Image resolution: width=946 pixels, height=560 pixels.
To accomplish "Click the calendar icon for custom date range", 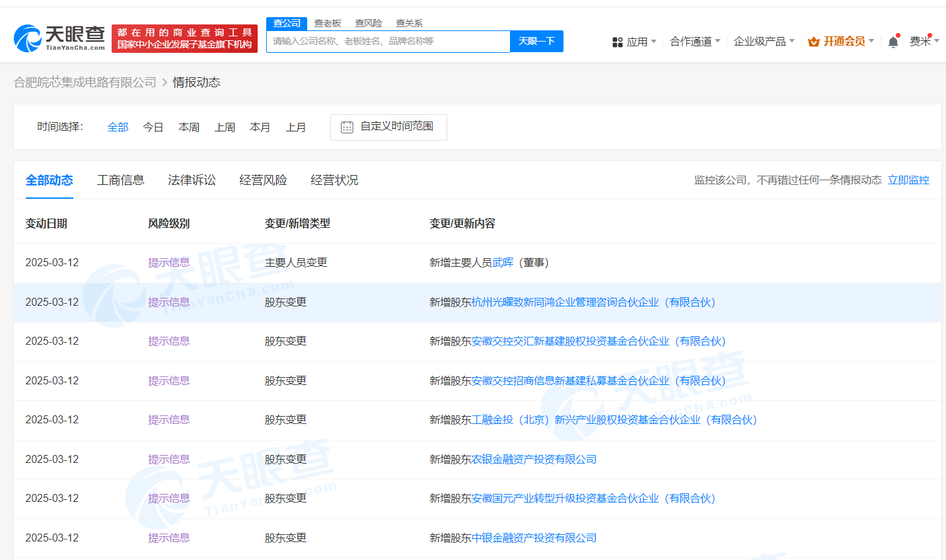I will pos(347,127).
